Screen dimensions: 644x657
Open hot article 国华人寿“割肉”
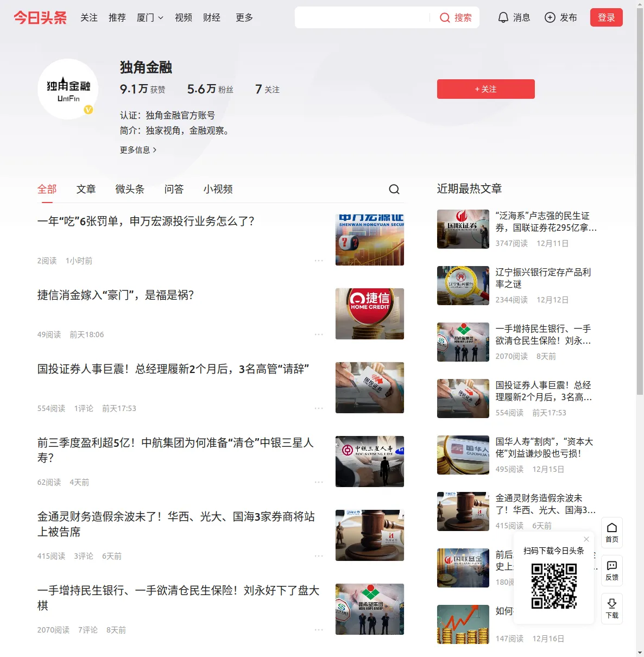tap(544, 448)
